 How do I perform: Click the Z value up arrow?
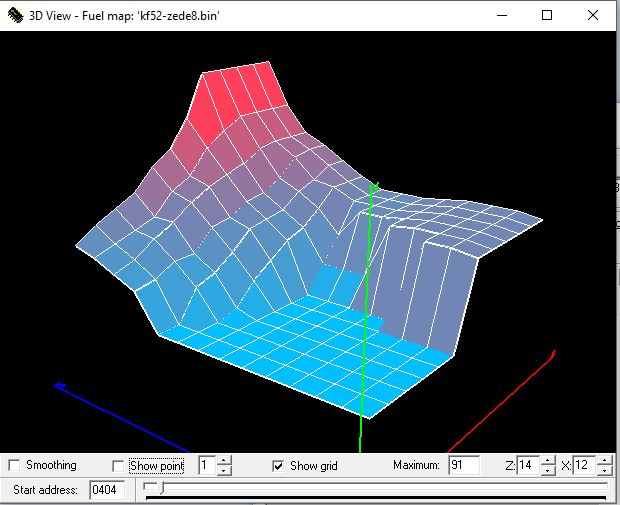pos(548,460)
